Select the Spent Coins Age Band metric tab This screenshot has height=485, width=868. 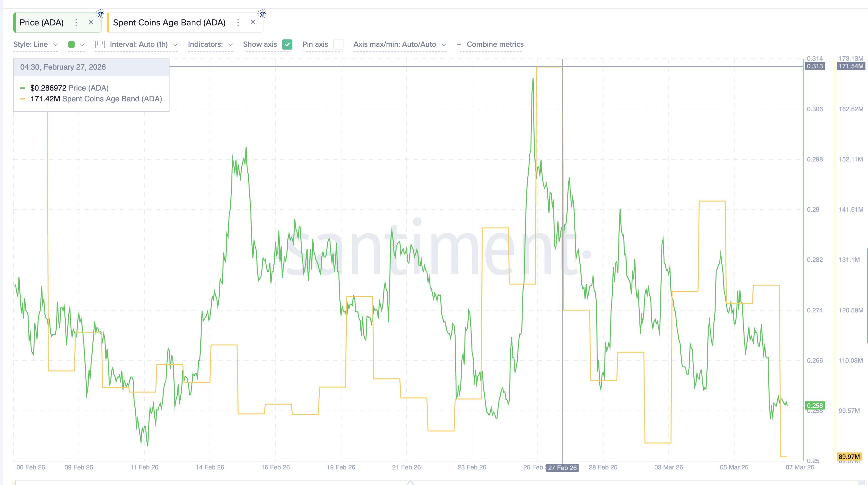[x=169, y=23]
